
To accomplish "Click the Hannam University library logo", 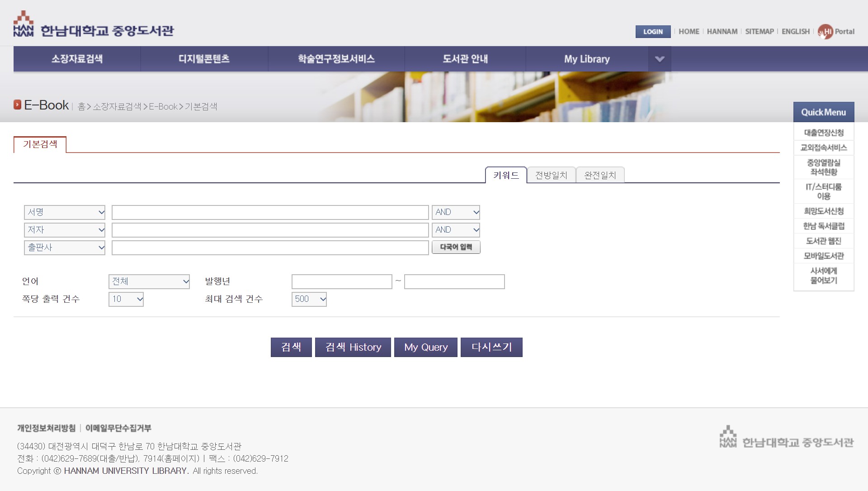I will click(94, 25).
